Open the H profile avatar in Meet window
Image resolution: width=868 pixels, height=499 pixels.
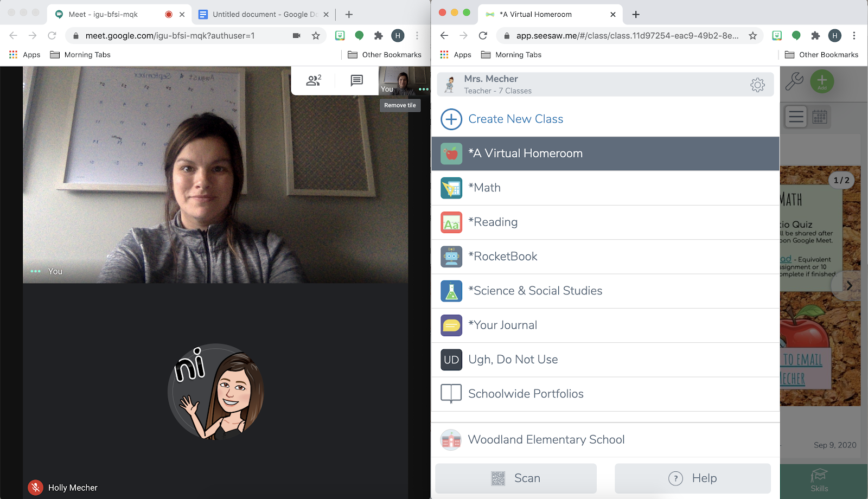(398, 36)
